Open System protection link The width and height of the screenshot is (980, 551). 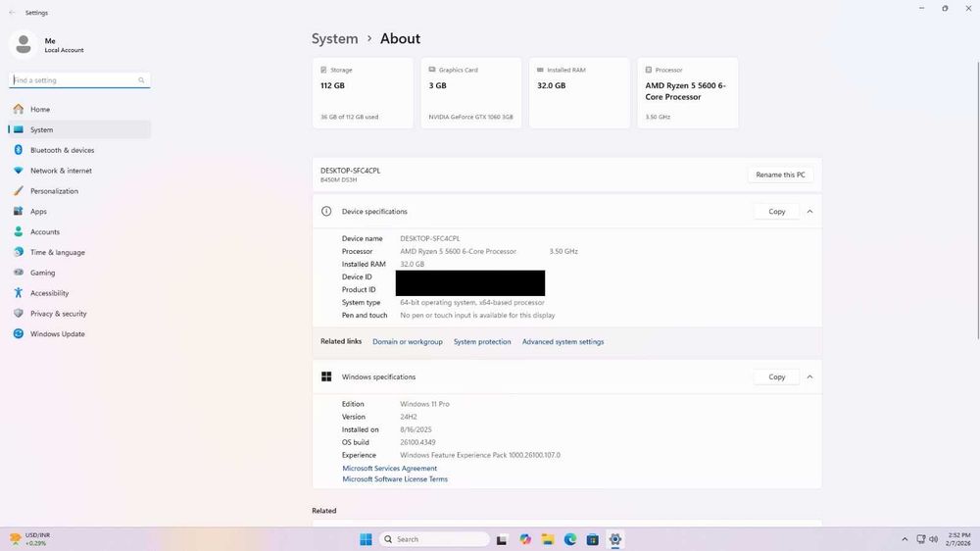pyautogui.click(x=482, y=341)
